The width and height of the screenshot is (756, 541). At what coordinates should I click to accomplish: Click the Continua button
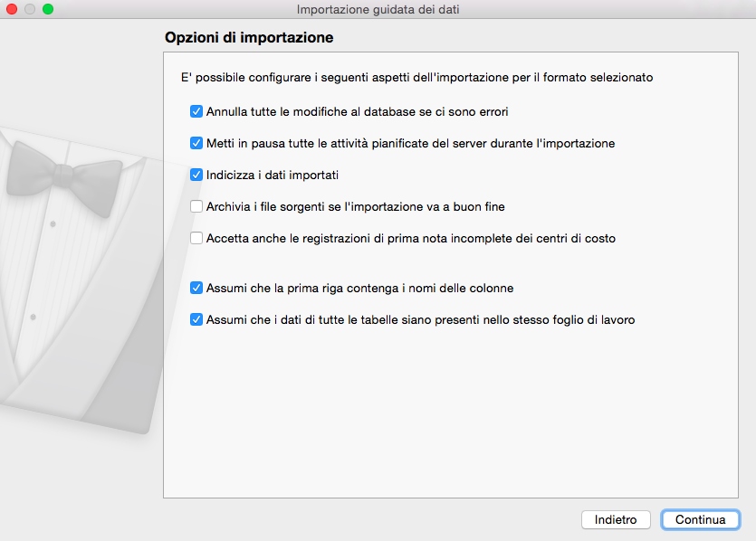pyautogui.click(x=700, y=520)
